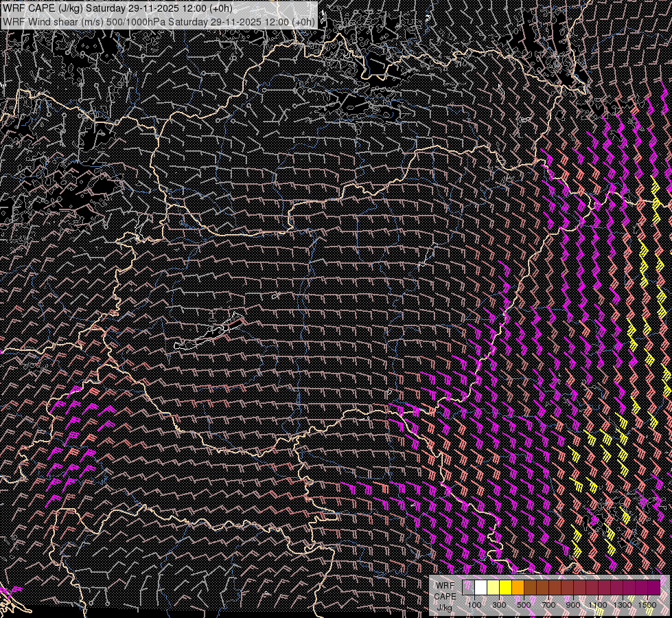Screen dimensions: 672x618
Task: Click the J/kg unit in legend box
Action: [445, 607]
